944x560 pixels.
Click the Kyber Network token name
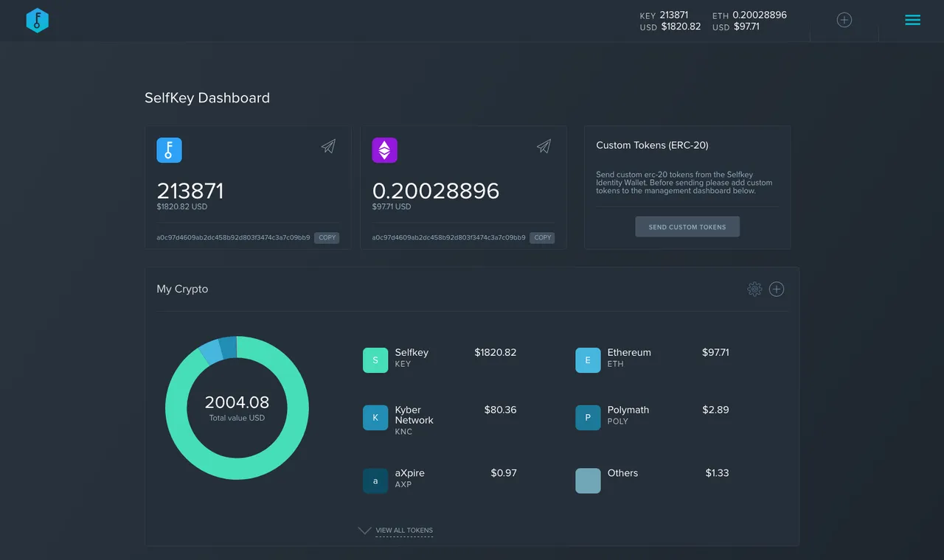(x=414, y=415)
